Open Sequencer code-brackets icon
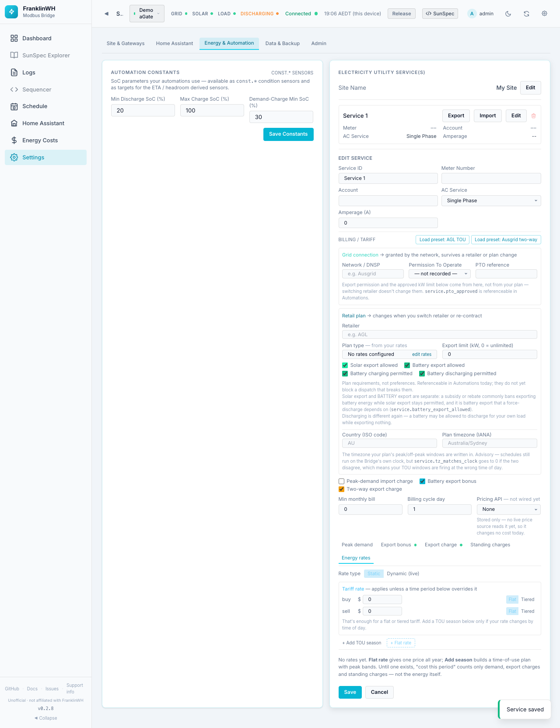Viewport: 560px width, 728px height. point(14,90)
